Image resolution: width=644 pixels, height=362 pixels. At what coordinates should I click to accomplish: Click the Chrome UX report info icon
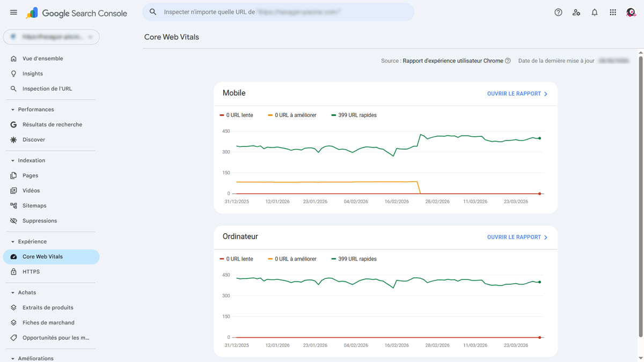pyautogui.click(x=508, y=61)
